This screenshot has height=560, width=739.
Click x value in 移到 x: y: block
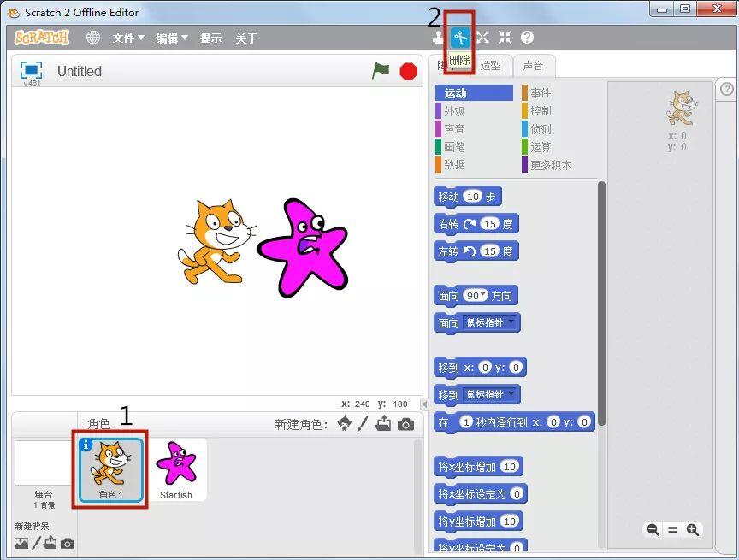click(485, 367)
